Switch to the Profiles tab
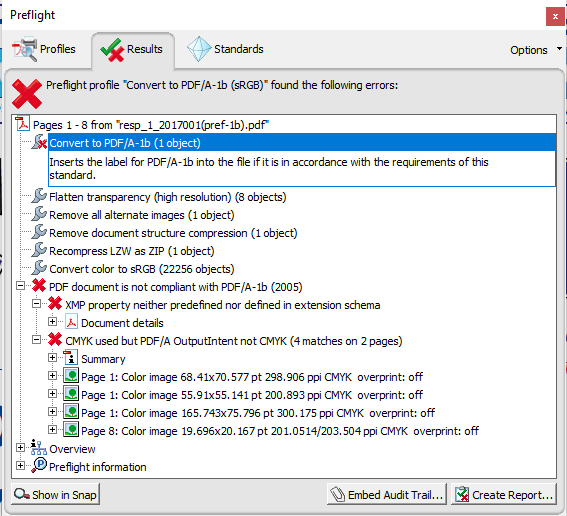 (44, 49)
